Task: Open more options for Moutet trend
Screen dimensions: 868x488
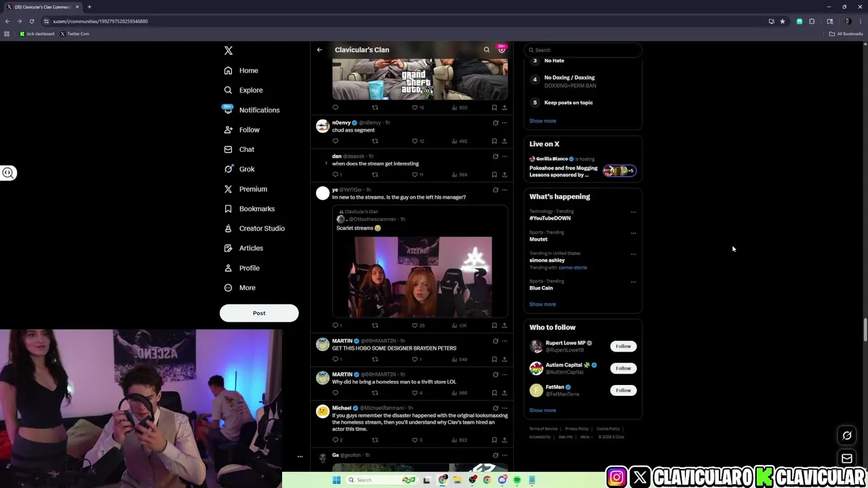Action: [633, 233]
